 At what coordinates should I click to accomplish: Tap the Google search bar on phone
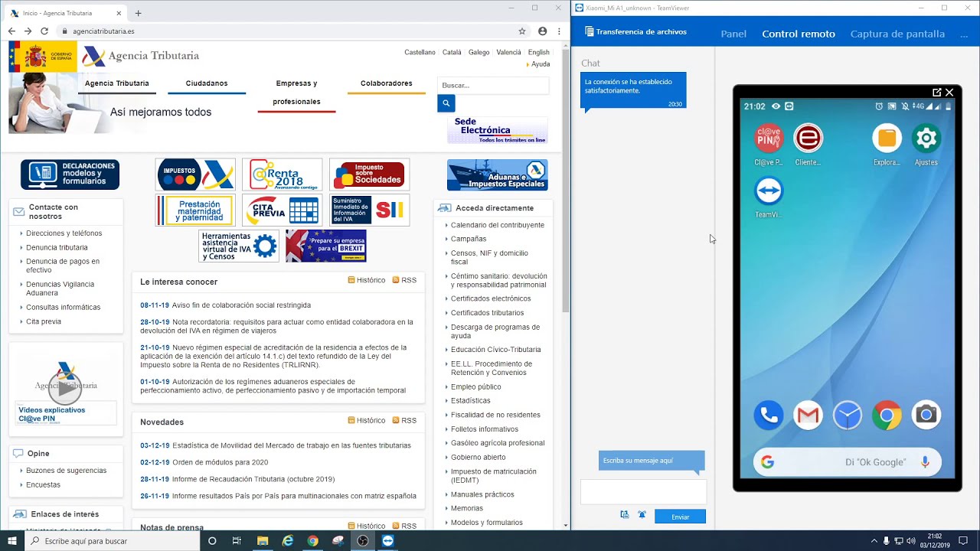848,462
